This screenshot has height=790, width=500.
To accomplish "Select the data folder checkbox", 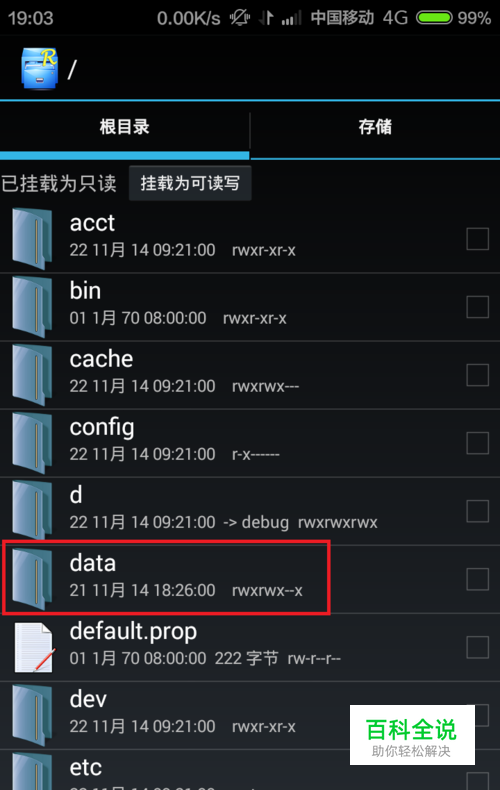I will (x=477, y=579).
